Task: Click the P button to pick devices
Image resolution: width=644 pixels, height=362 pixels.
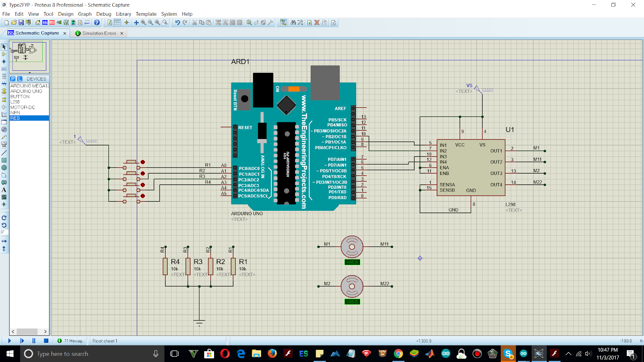Action: pos(12,79)
